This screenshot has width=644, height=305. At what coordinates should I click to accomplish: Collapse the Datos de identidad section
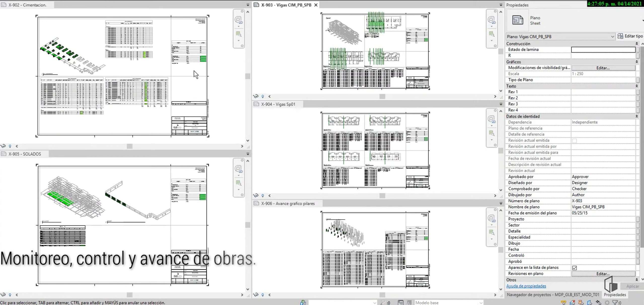tap(636, 116)
